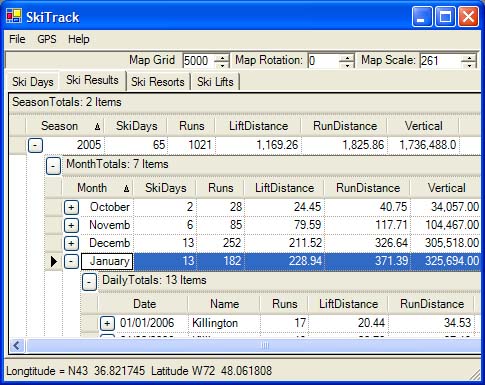
Task: Click the 117.71 run distance cell
Action: (368, 225)
